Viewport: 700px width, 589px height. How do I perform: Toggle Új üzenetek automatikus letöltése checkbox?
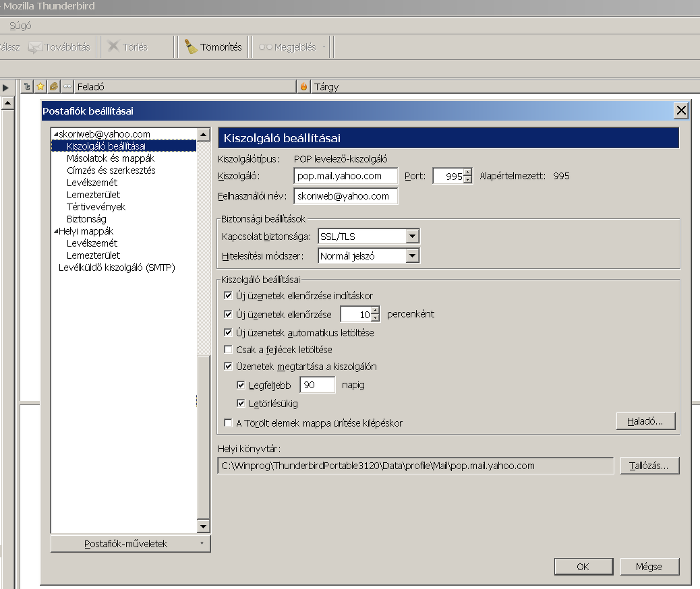tap(228, 332)
